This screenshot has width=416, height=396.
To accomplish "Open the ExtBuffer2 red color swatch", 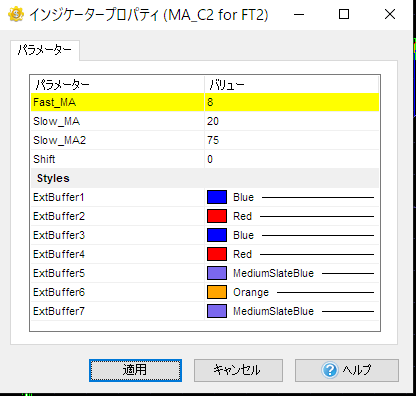I will coord(217,216).
